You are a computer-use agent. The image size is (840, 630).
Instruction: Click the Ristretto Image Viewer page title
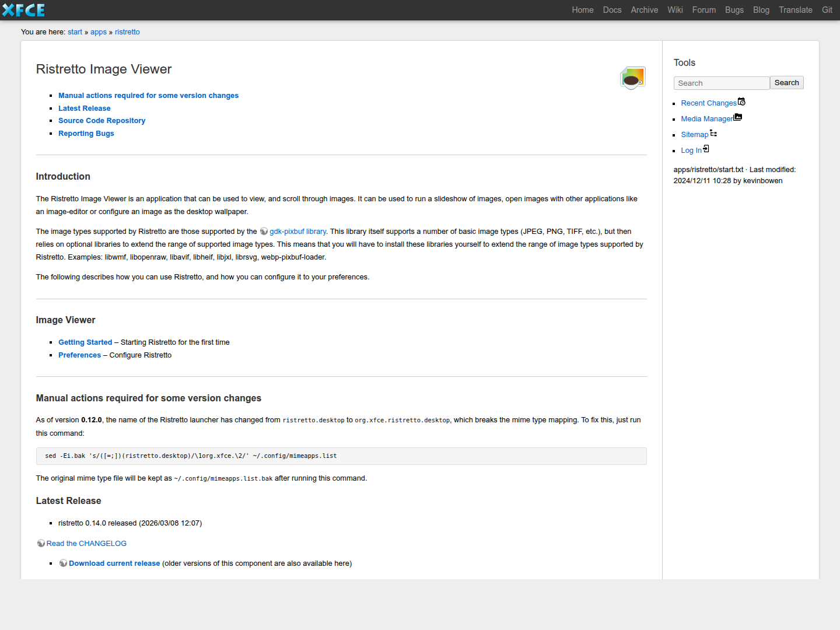pos(104,69)
